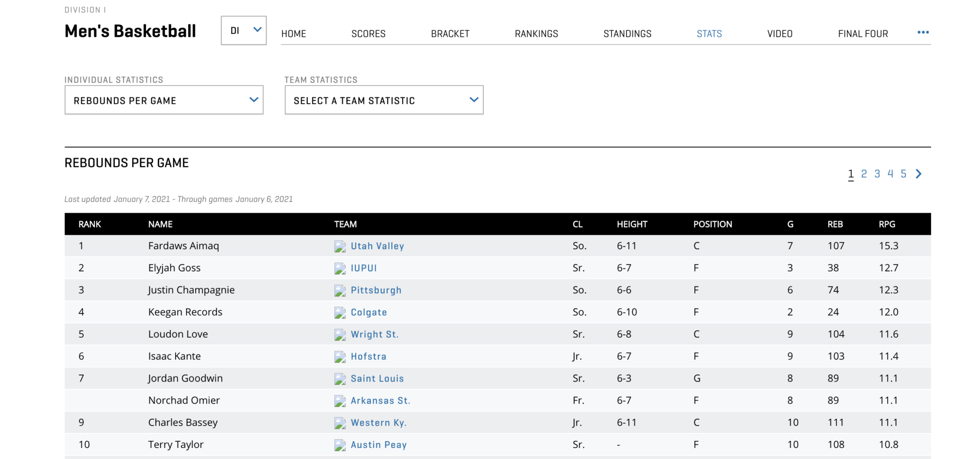Screen dimensions: 980x459
Task: Select the Western Ky. team link
Action: tap(379, 423)
